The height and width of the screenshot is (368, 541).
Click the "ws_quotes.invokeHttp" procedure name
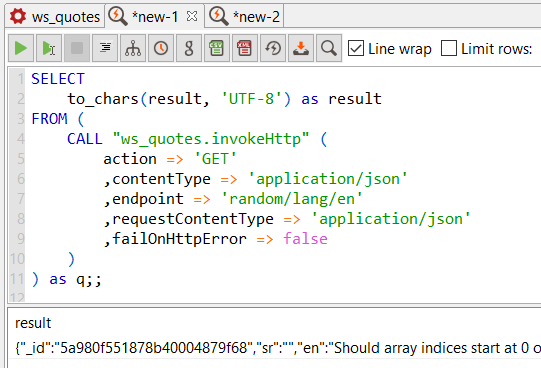[x=211, y=139]
